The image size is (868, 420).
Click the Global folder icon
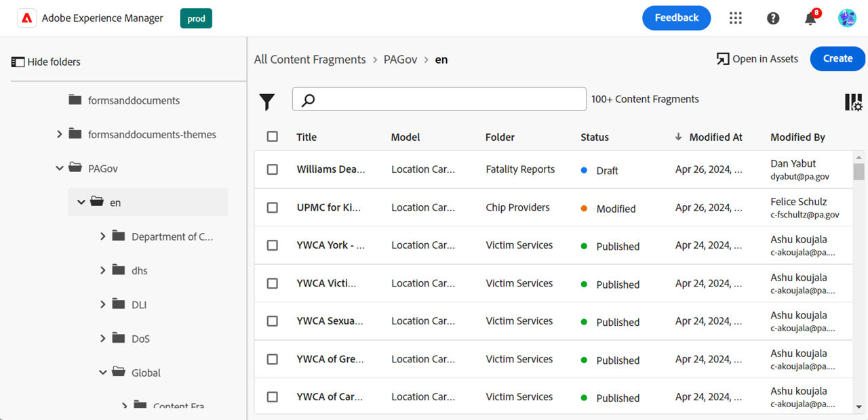click(x=119, y=372)
